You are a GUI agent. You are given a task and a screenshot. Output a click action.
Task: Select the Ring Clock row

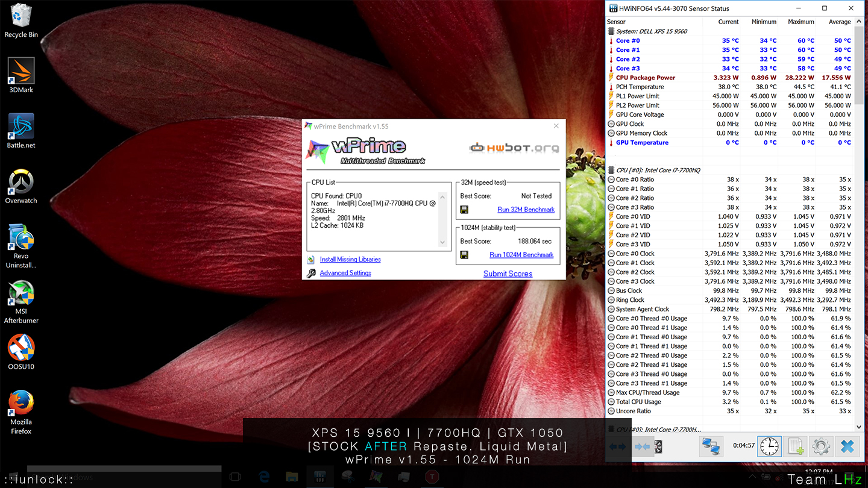pyautogui.click(x=729, y=300)
